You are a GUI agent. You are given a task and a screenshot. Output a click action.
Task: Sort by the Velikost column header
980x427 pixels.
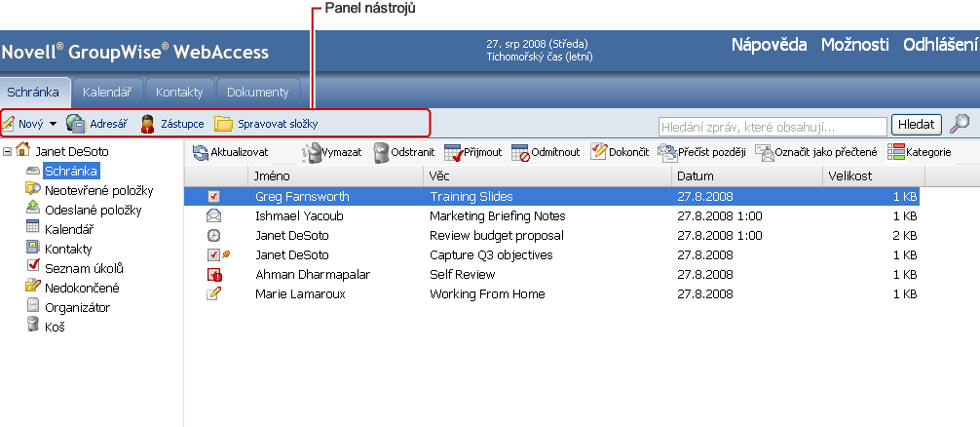873,176
